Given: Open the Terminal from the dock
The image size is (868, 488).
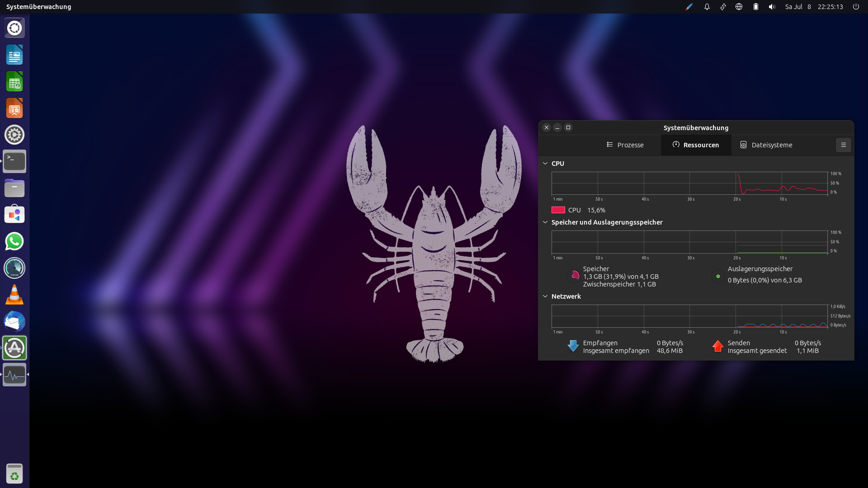Looking at the screenshot, I should pos(14,161).
